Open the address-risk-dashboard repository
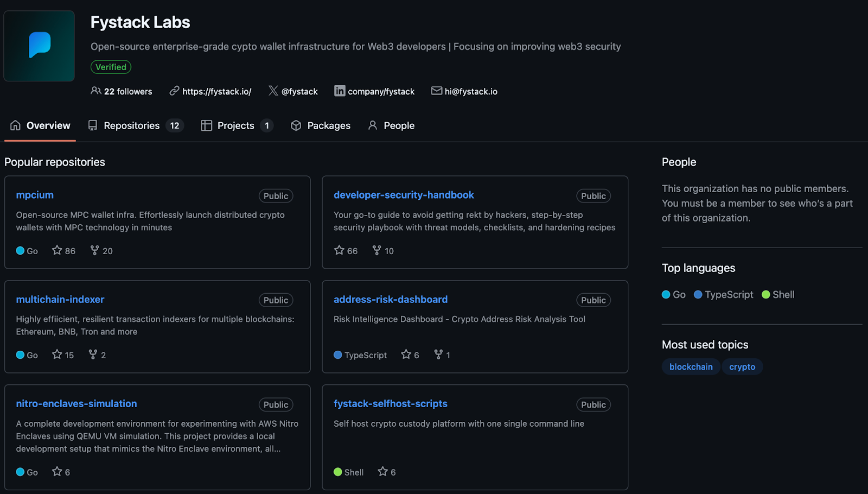Viewport: 868px width, 494px height. 390,299
